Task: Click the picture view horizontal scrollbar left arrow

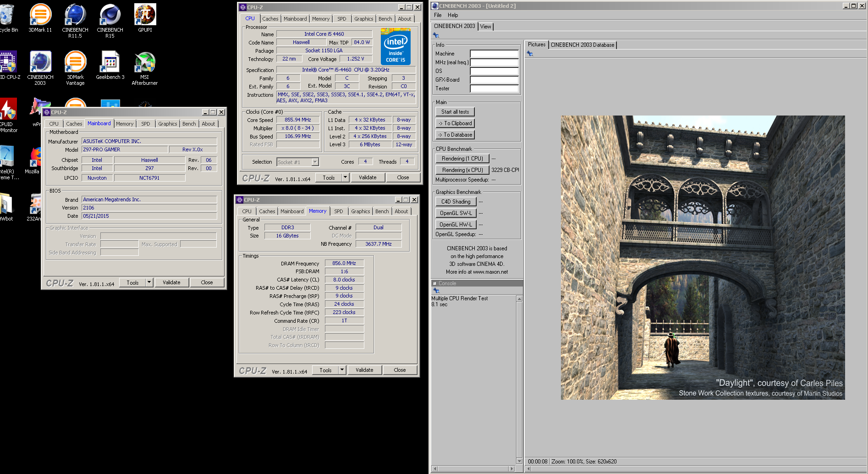Action: coord(528,468)
